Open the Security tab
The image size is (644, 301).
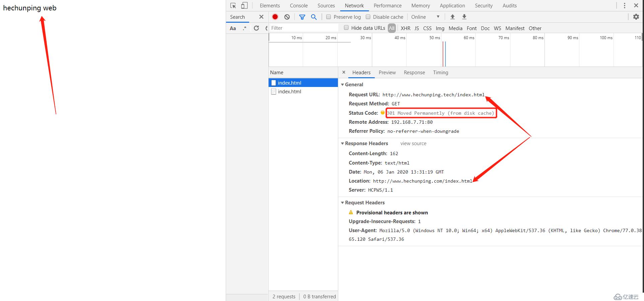[x=484, y=6]
